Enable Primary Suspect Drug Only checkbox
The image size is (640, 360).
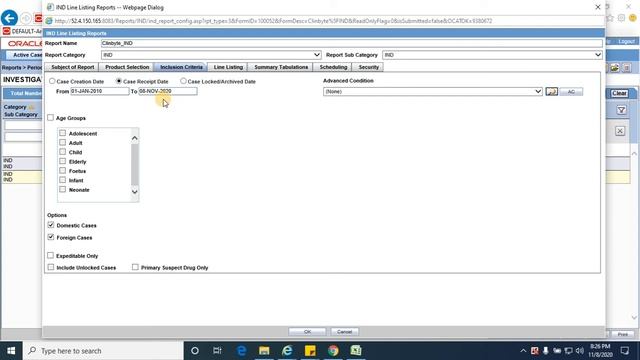(135, 267)
